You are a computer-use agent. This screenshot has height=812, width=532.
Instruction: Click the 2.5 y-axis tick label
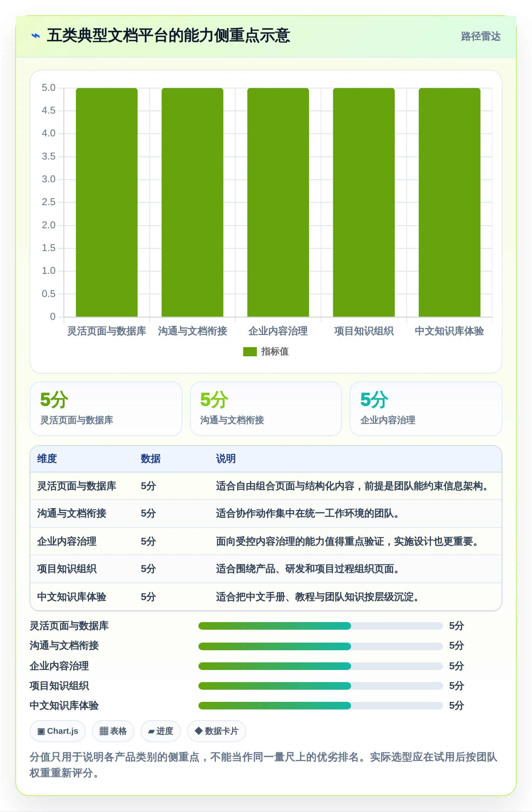coord(49,202)
